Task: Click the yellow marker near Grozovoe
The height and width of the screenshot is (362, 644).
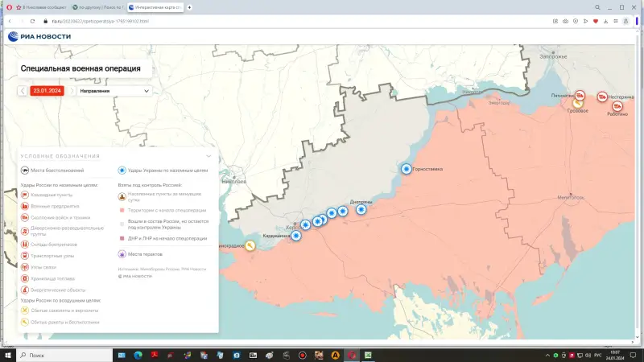Action: tap(578, 103)
